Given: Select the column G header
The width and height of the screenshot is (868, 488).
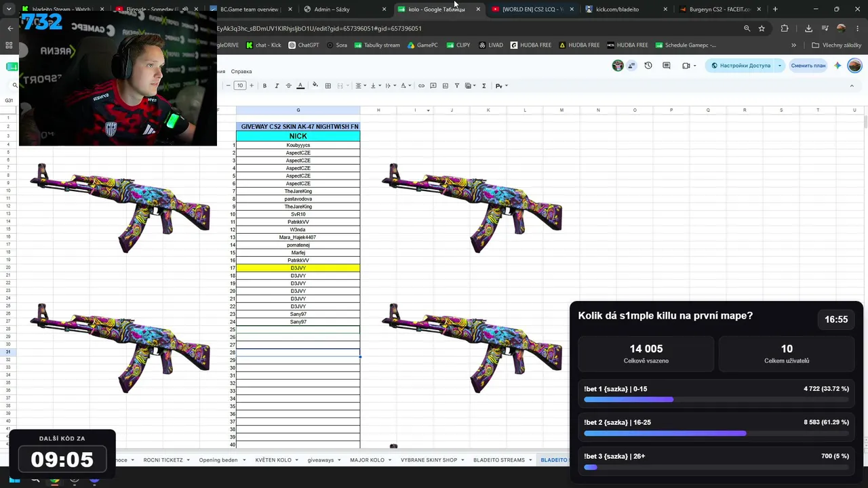Looking at the screenshot, I should (x=298, y=110).
